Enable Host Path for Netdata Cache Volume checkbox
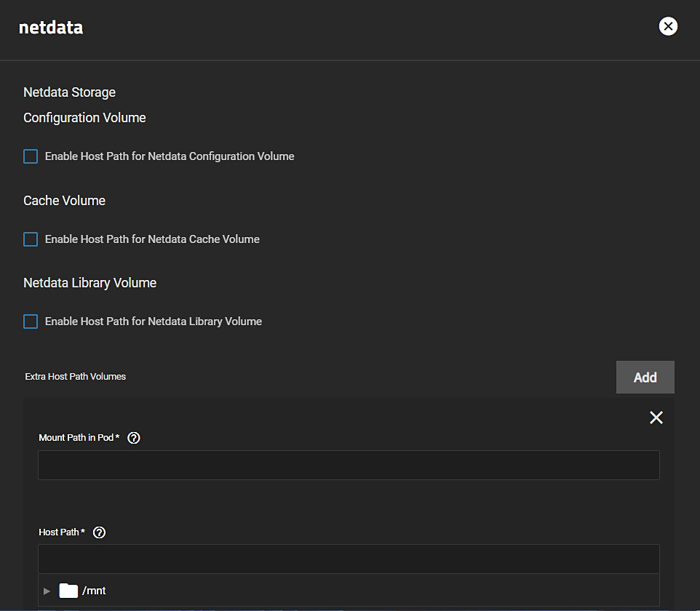The height and width of the screenshot is (611, 700). (31, 239)
